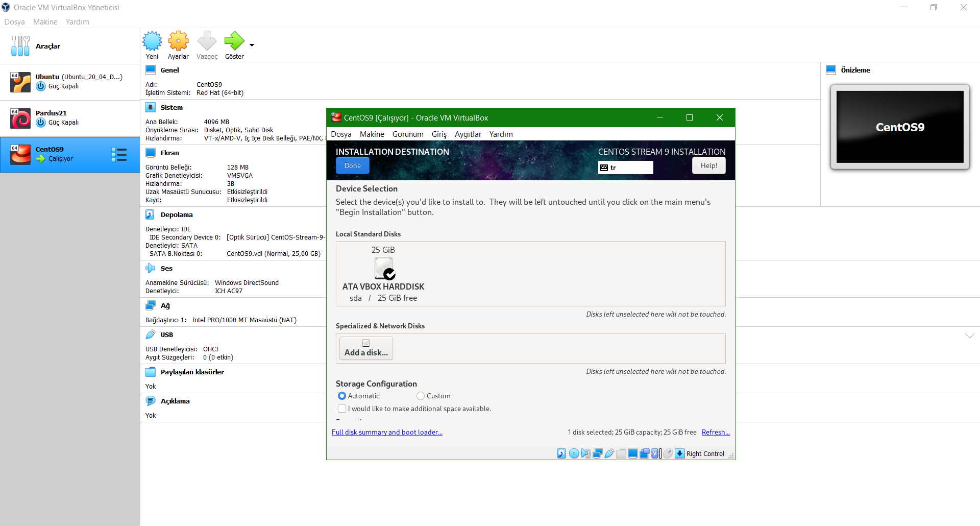The image size is (980, 526).
Task: Expand collapsed chevron at right of details pane
Action: [970, 336]
